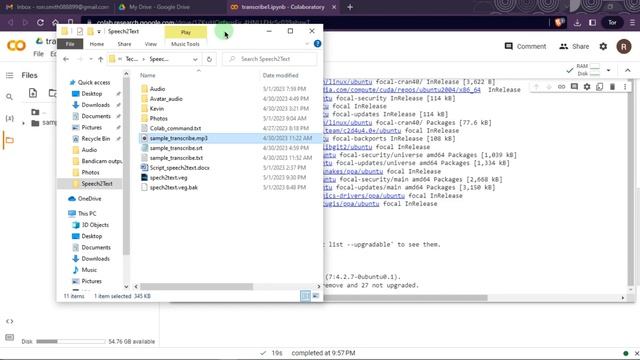Open Colab table of contents icon
The image size is (640, 360).
click(x=9, y=75)
